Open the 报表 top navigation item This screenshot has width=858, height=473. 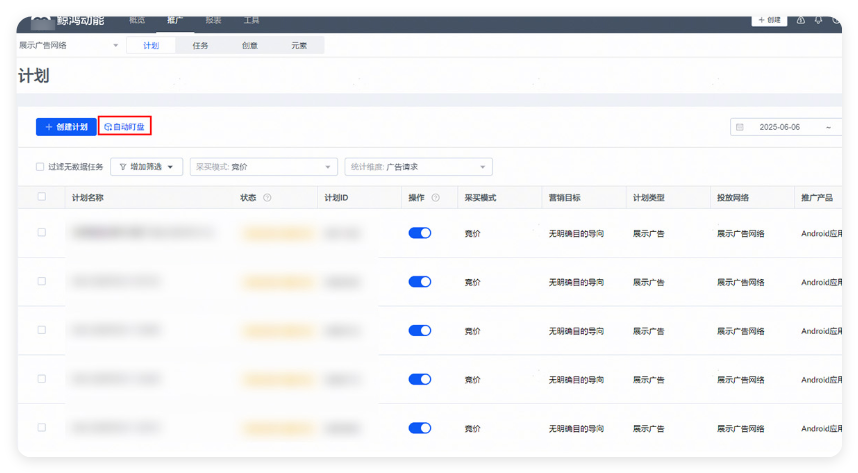pos(213,20)
